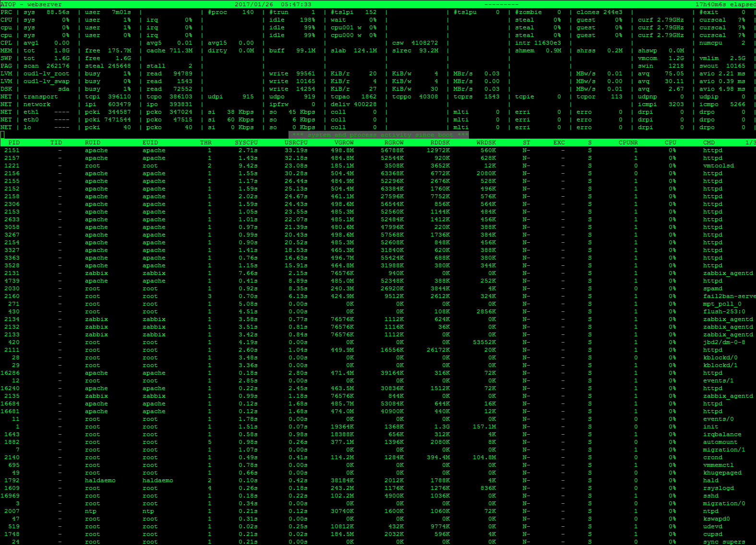Click the sshd command in process list
756x545 pixels.
tap(710, 496)
